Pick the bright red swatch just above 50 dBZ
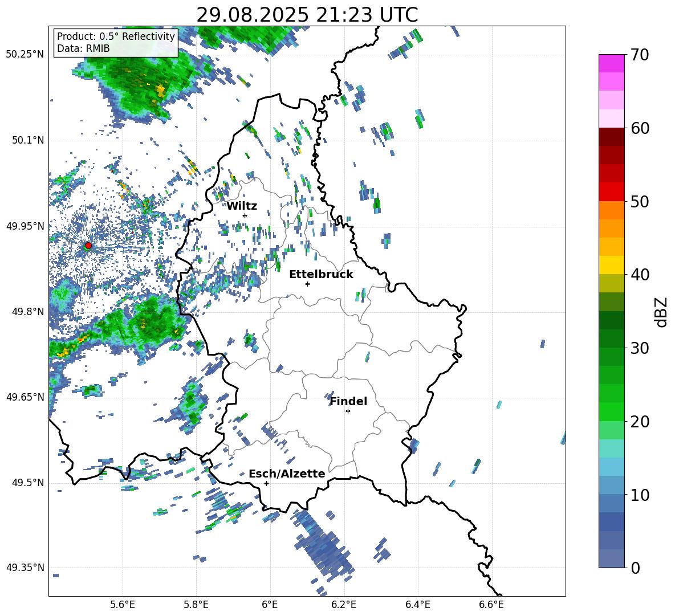Viewport: 675px width, 616px height. click(611, 192)
